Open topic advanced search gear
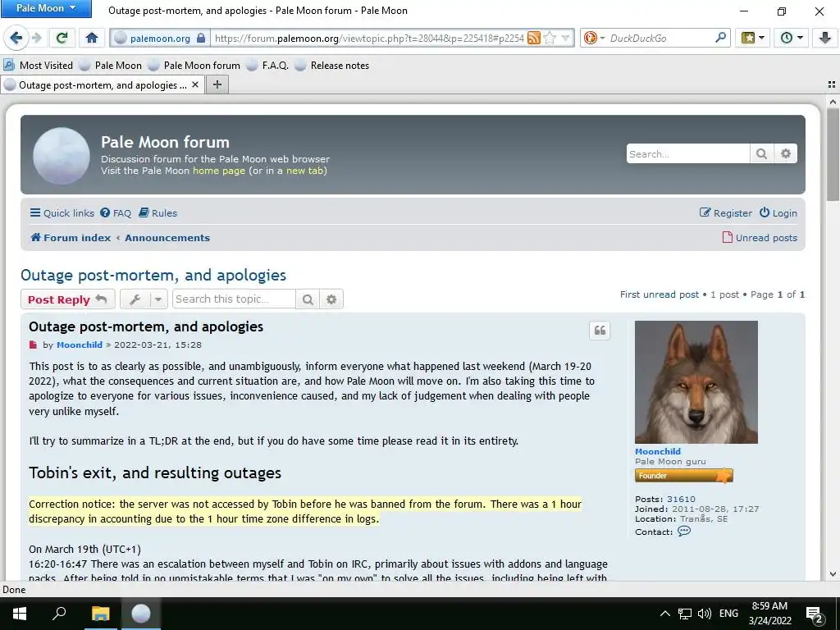Image resolution: width=840 pixels, height=630 pixels. pyautogui.click(x=331, y=299)
